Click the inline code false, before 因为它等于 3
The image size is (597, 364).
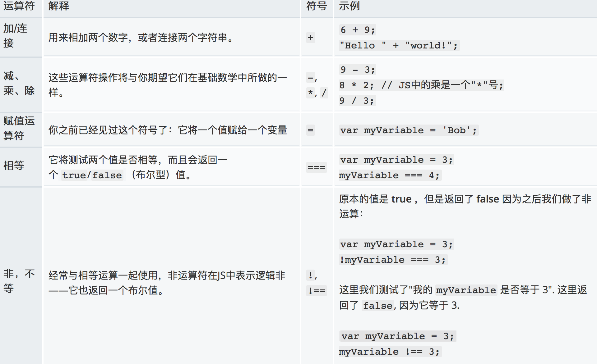[377, 306]
